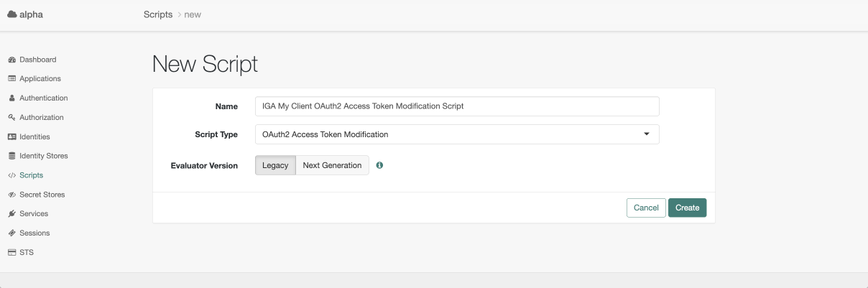
Task: Click the Authentication user icon
Action: point(11,98)
